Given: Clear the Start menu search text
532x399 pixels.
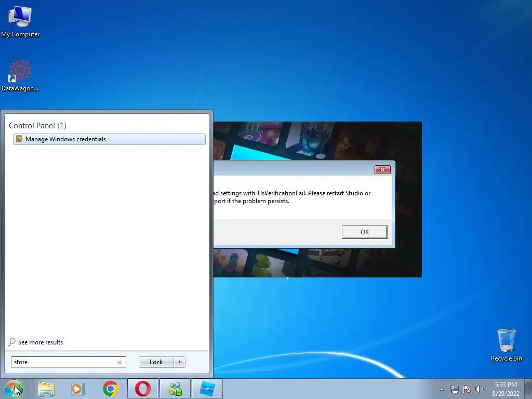Looking at the screenshot, I should pyautogui.click(x=120, y=362).
